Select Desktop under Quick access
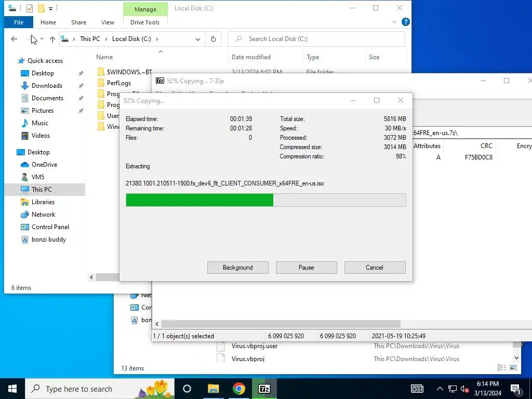 [x=43, y=73]
